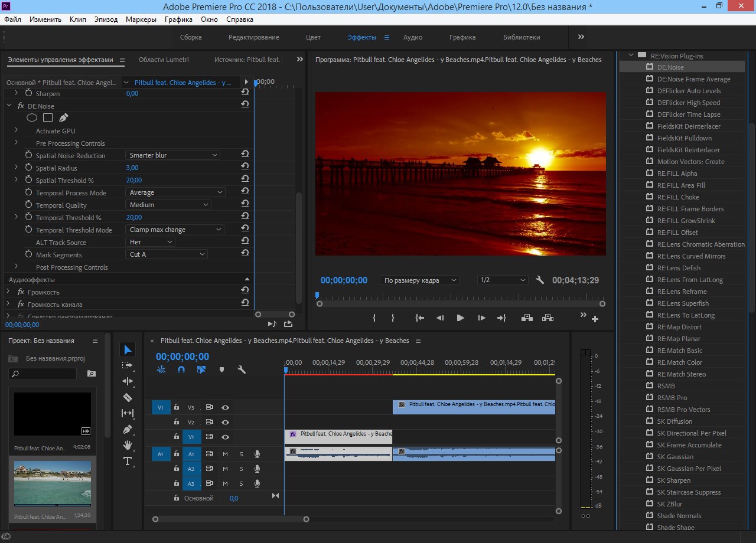
Task: Click Lift button in program monitor
Action: (x=527, y=318)
